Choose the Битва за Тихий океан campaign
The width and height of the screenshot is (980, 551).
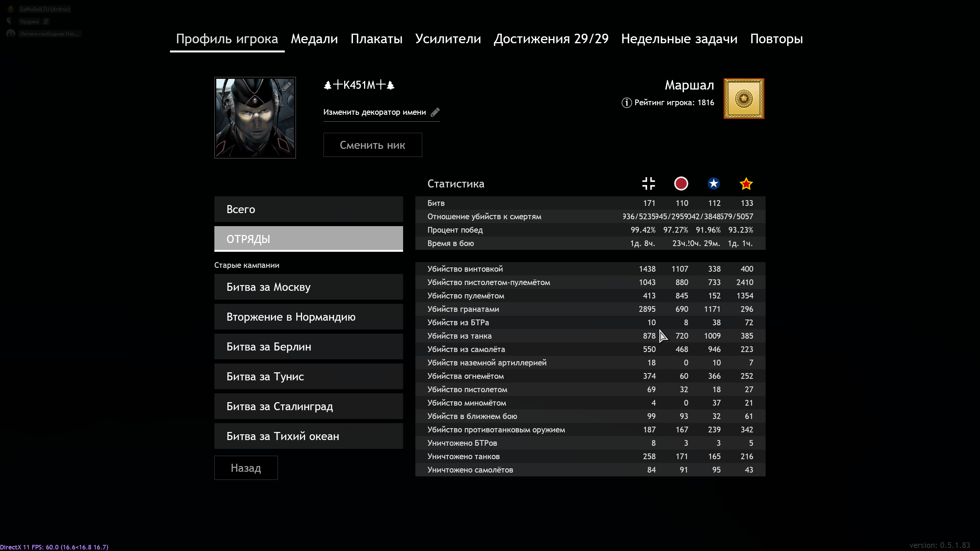pyautogui.click(x=309, y=436)
